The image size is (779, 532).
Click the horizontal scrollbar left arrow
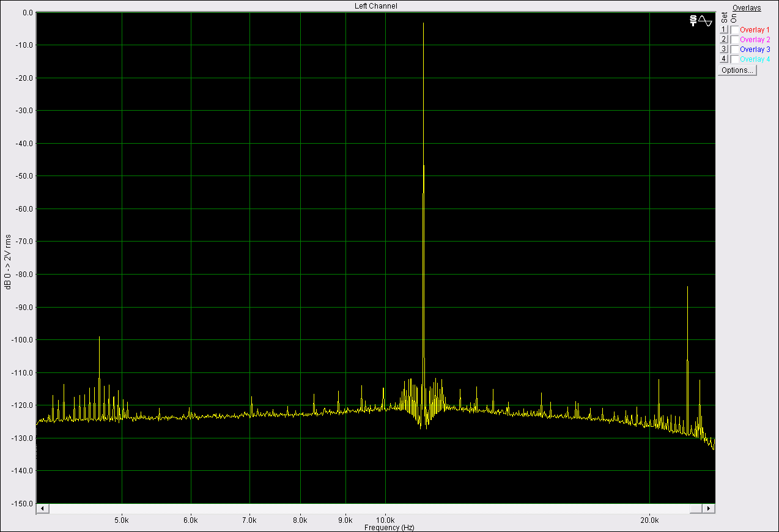[x=42, y=508]
